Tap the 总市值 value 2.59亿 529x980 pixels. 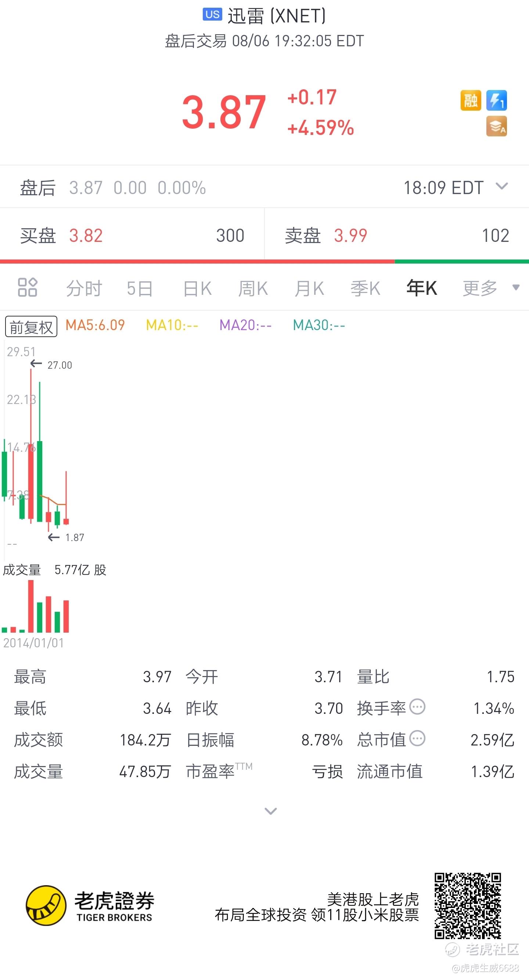click(x=493, y=740)
